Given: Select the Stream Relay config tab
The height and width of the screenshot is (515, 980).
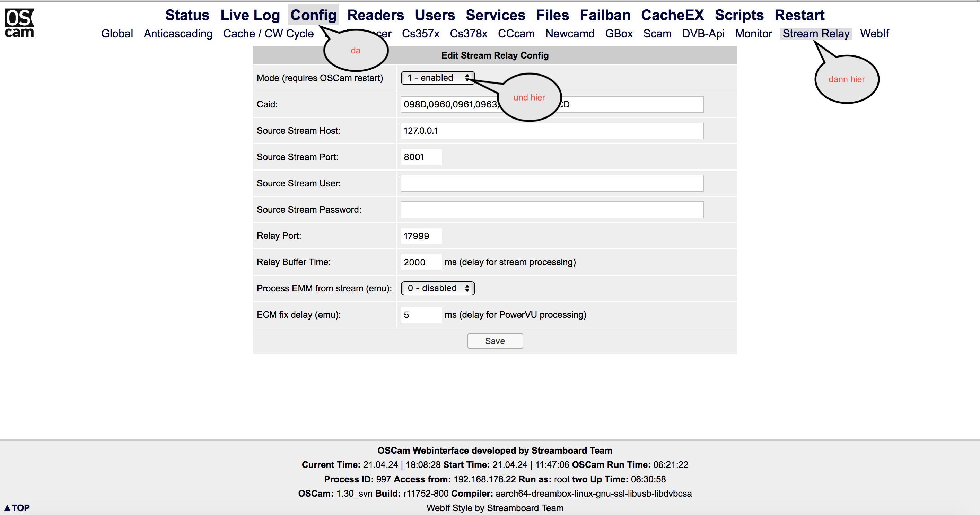Looking at the screenshot, I should tap(816, 34).
